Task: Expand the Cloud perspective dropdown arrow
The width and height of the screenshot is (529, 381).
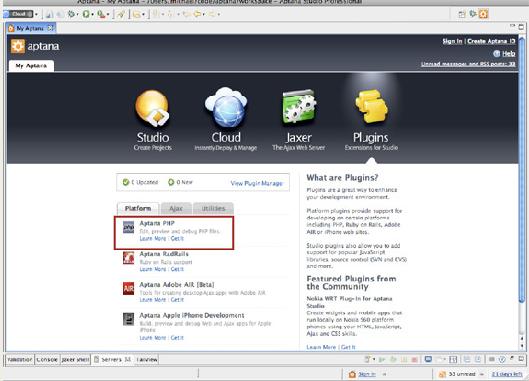Action: point(36,15)
